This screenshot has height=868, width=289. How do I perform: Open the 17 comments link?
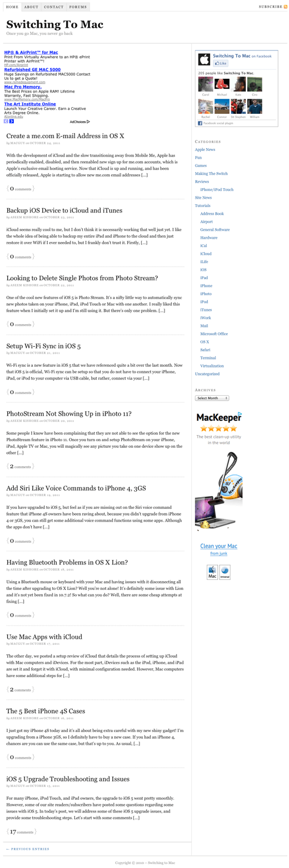pyautogui.click(x=22, y=832)
